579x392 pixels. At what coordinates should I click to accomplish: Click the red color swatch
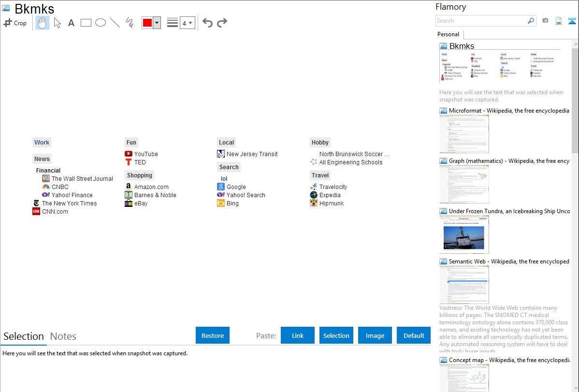point(147,23)
